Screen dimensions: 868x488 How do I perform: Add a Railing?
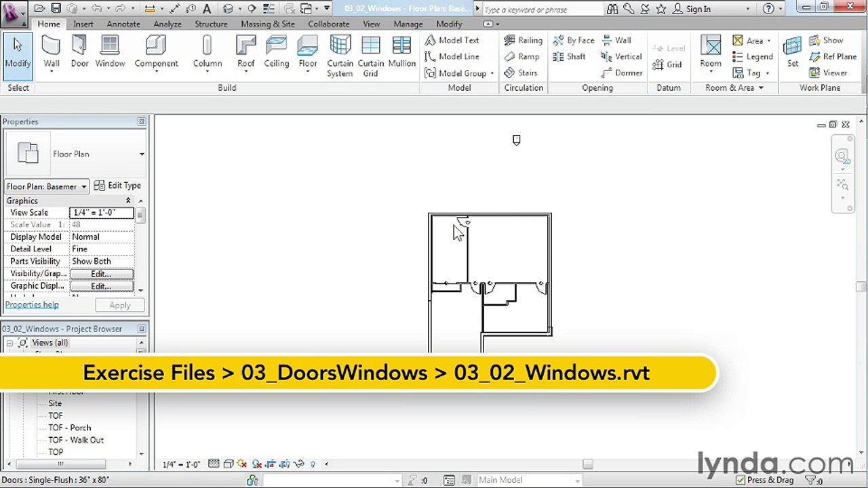(523, 40)
